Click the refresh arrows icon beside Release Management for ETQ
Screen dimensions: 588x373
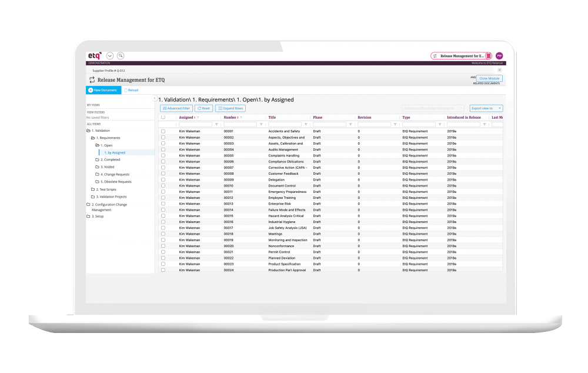[91, 79]
